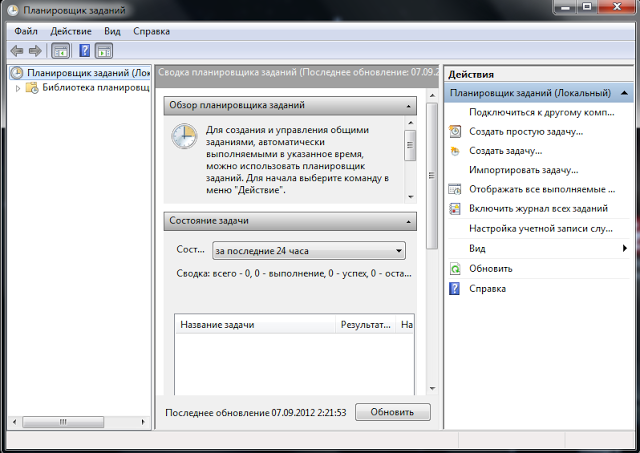Close the Планировщик заданий window
Screen dimensions: 640x453
coord(617,7)
